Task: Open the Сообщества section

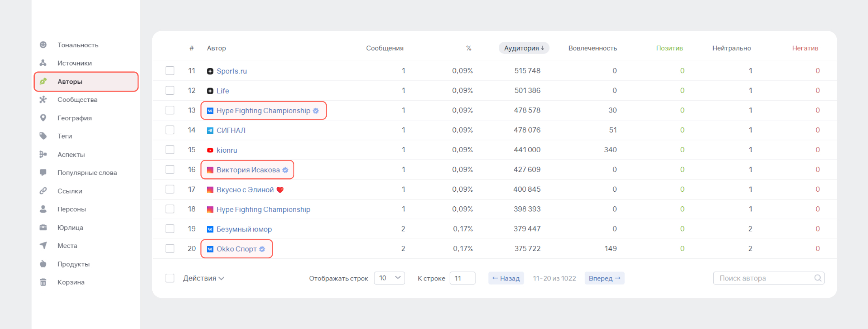Action: click(77, 99)
